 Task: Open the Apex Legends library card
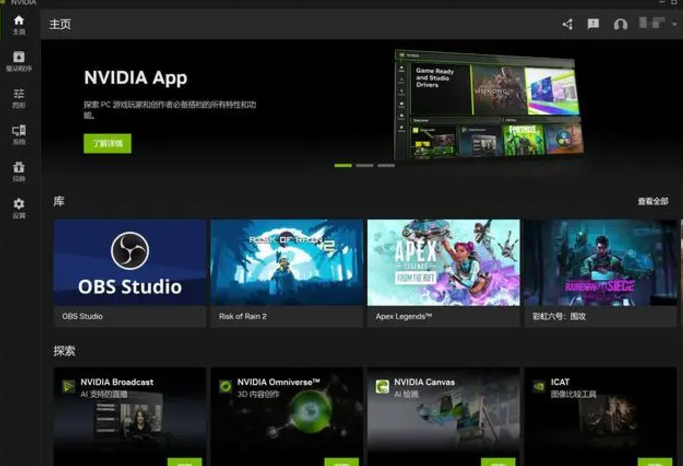tap(443, 273)
